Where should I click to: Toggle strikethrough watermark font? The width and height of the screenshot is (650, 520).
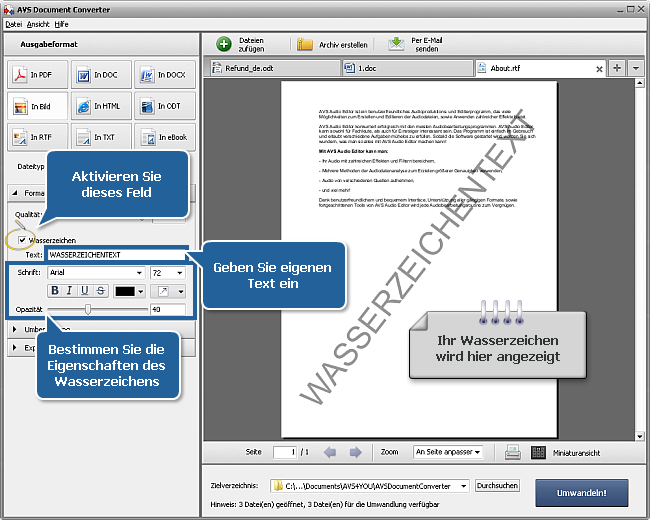(x=101, y=291)
